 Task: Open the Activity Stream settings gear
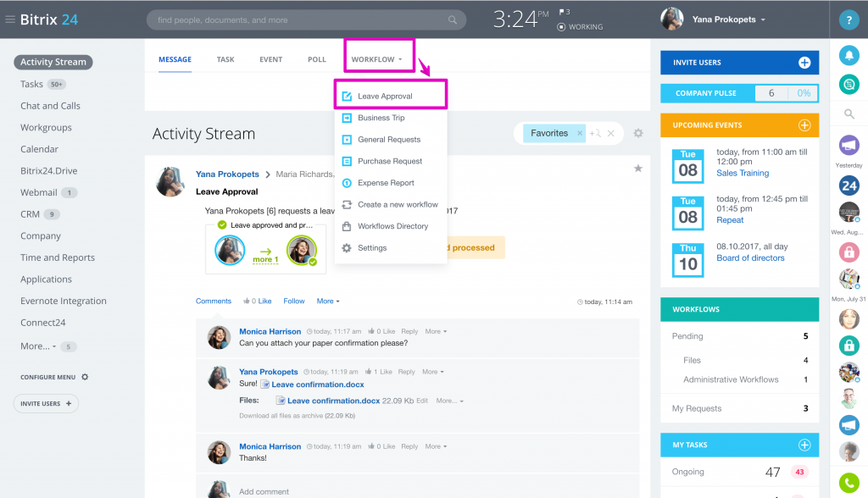pyautogui.click(x=638, y=133)
